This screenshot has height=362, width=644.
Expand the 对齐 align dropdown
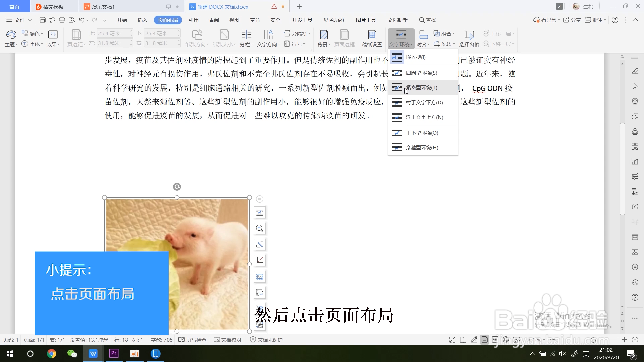pyautogui.click(x=423, y=44)
